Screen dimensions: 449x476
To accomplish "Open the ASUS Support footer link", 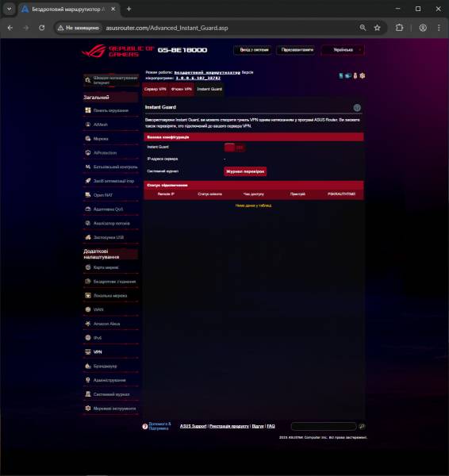I will pyautogui.click(x=193, y=426).
